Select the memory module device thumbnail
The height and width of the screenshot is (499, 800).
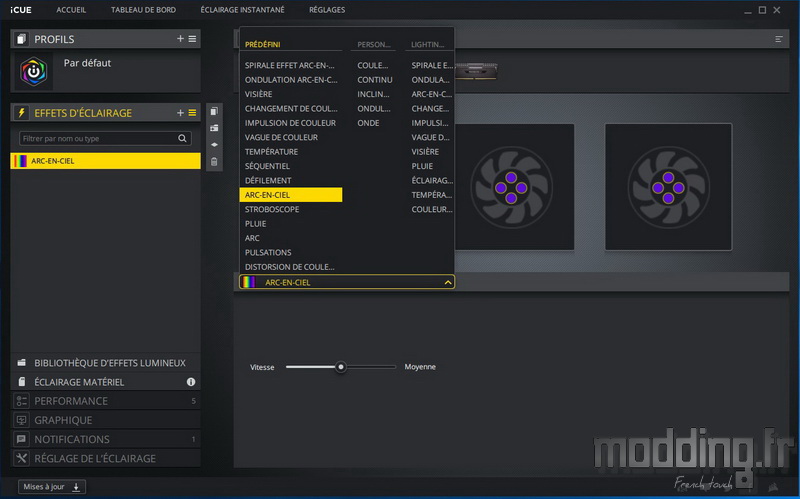click(x=476, y=70)
